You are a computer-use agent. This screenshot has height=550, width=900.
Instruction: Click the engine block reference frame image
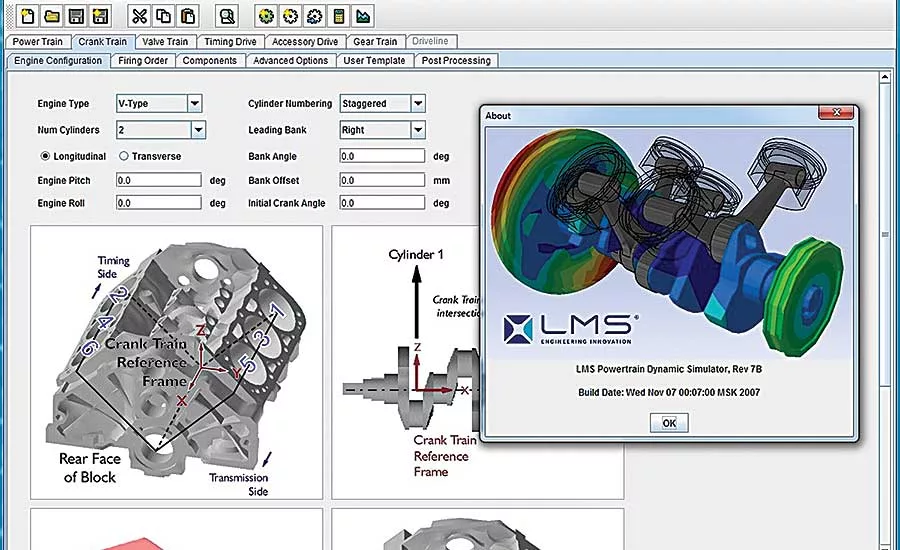pos(177,362)
